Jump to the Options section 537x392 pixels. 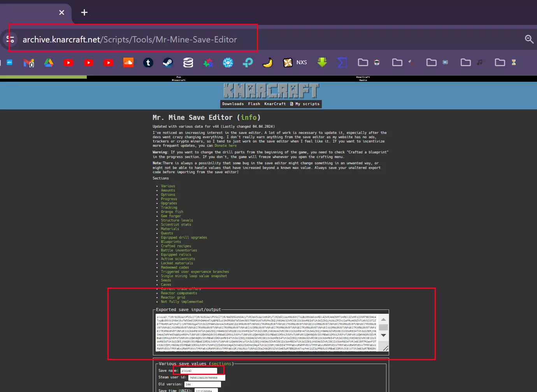pos(168,195)
